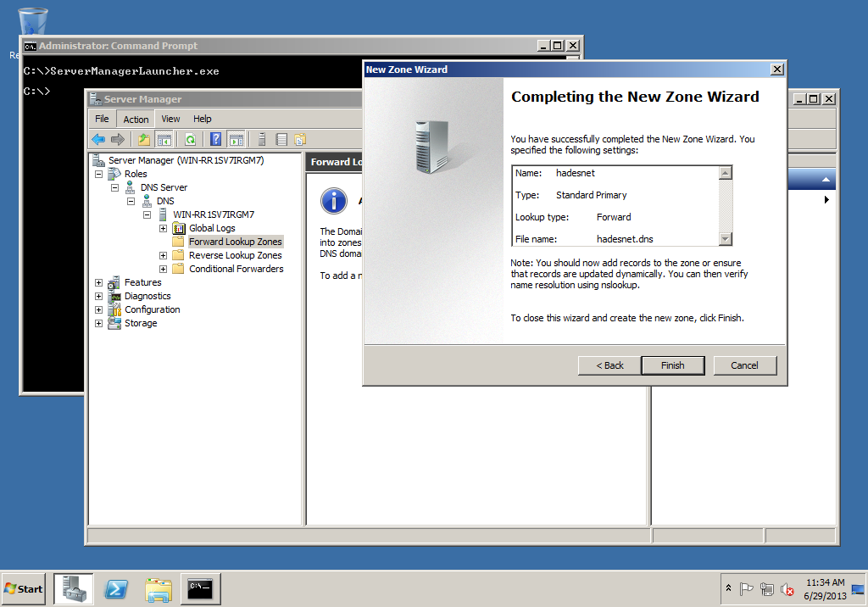Screen dimensions: 868x607
Task: Go back with the Back button in wizard
Action: coord(609,365)
